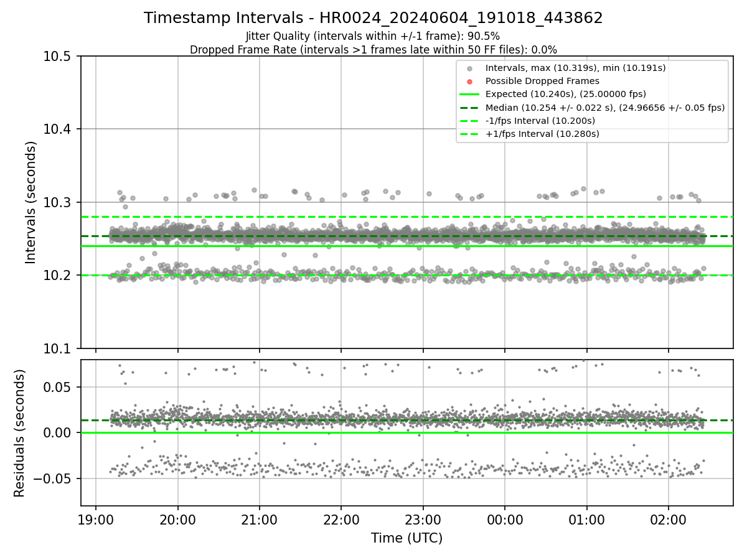
Task: Click the '-1/fps Interval (10.200s)' legend entry
Action: point(540,120)
